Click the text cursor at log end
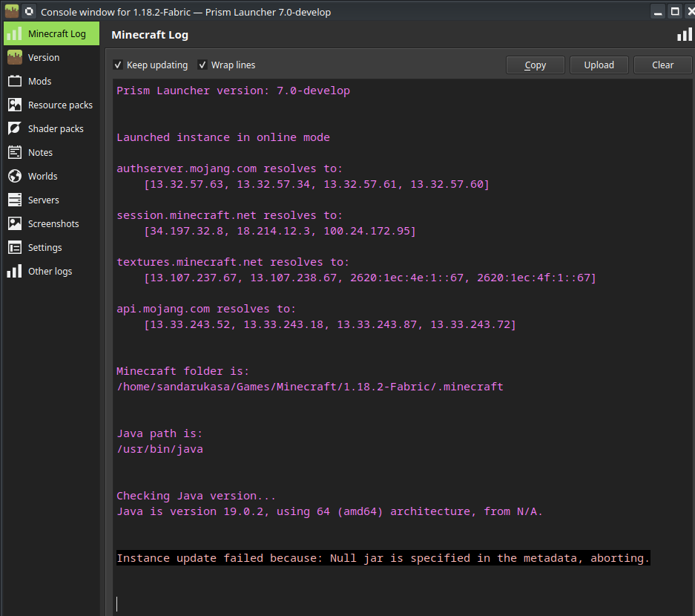695x616 pixels. coord(117,604)
